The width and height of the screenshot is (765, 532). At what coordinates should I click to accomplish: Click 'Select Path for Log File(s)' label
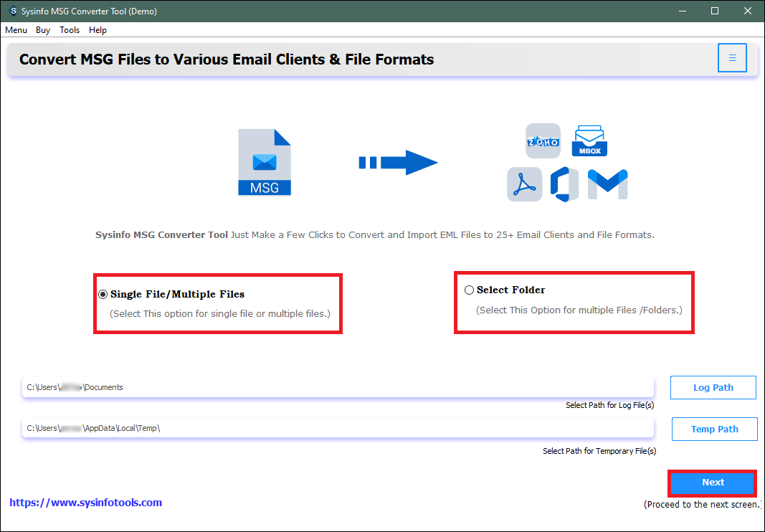(x=610, y=405)
